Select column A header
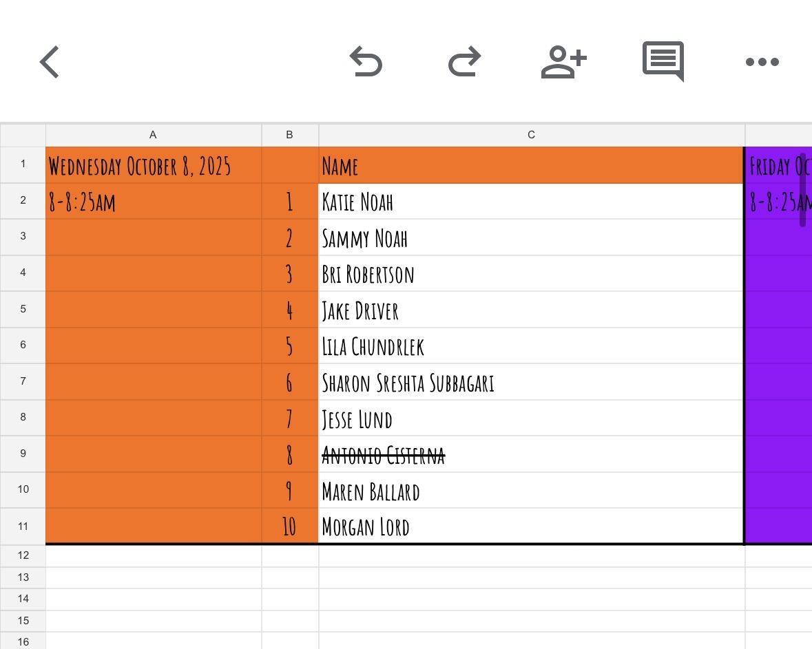Viewport: 812px width, 649px height. coord(153,135)
